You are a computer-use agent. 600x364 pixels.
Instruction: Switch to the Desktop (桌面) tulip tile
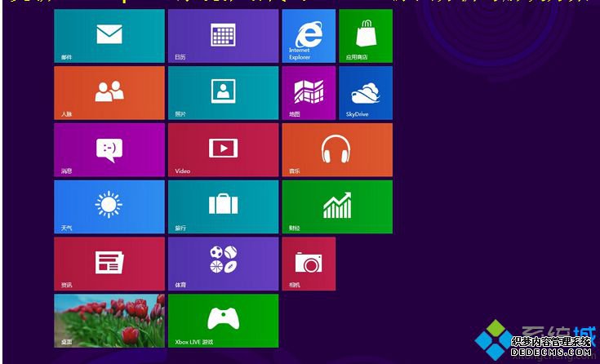[x=109, y=321]
